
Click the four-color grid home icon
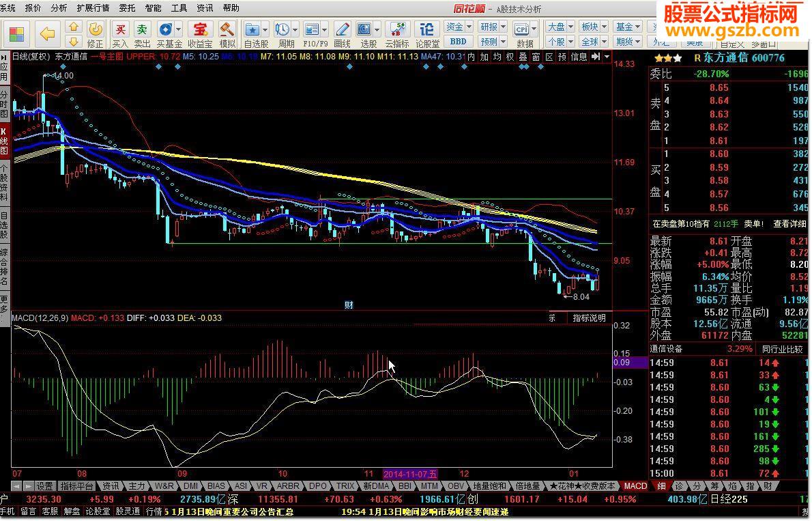(16, 35)
